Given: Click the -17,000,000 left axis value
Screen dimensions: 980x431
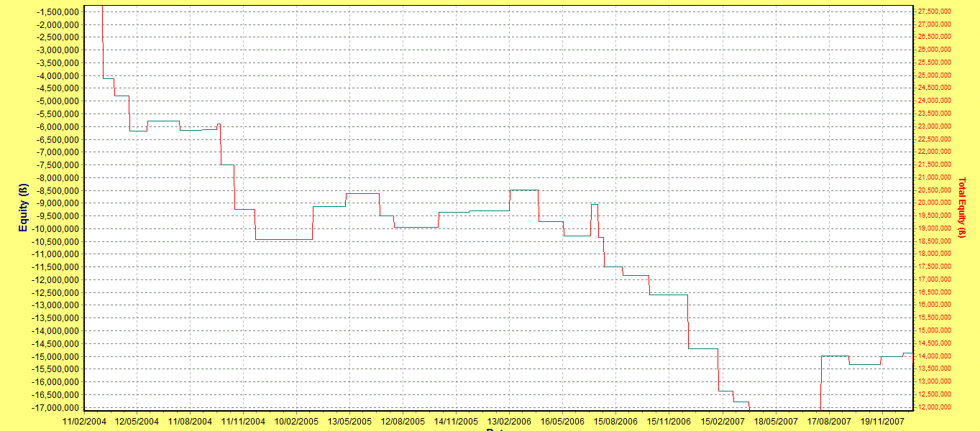Looking at the screenshot, I should tap(56, 407).
